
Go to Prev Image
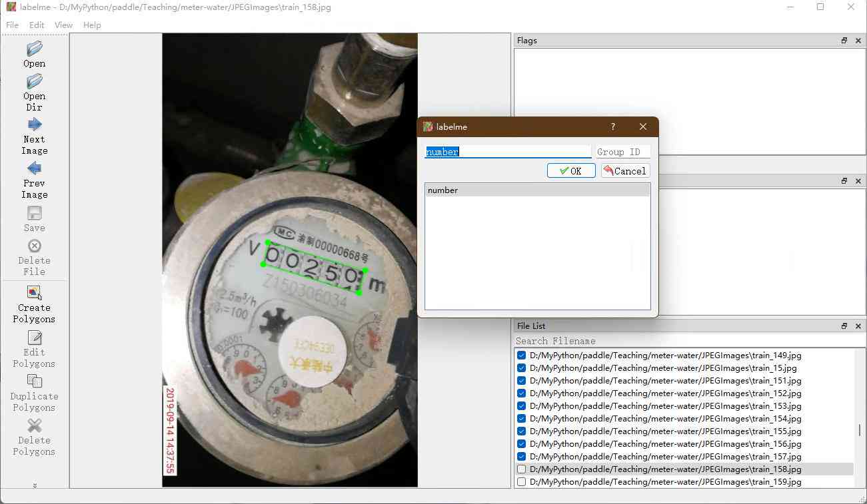point(34,180)
